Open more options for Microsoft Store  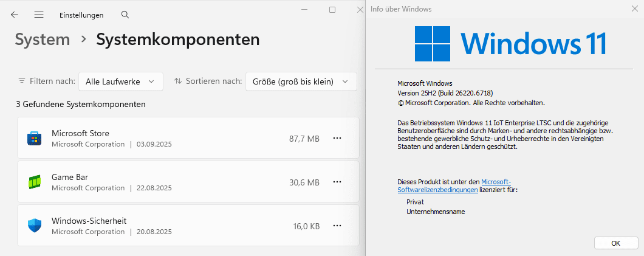coord(338,138)
